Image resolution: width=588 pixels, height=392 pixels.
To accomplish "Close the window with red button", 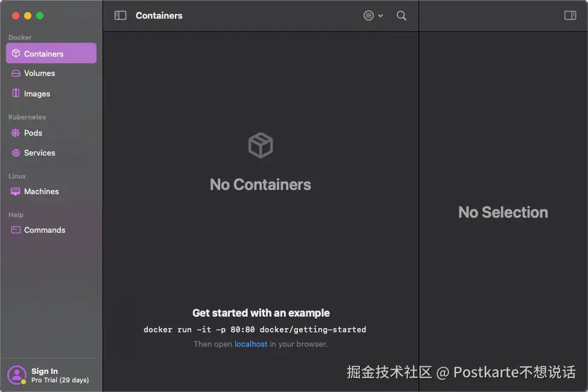I will coord(16,16).
